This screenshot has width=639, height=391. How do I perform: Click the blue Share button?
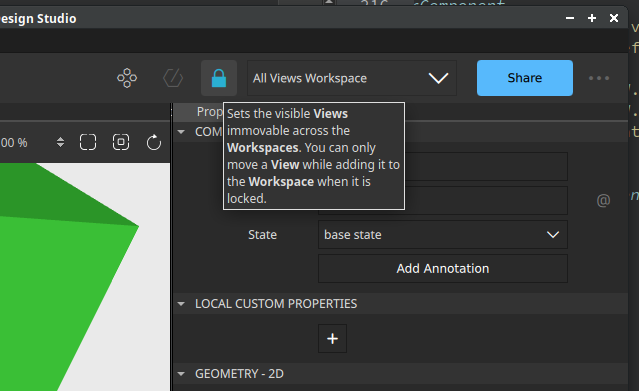point(524,78)
